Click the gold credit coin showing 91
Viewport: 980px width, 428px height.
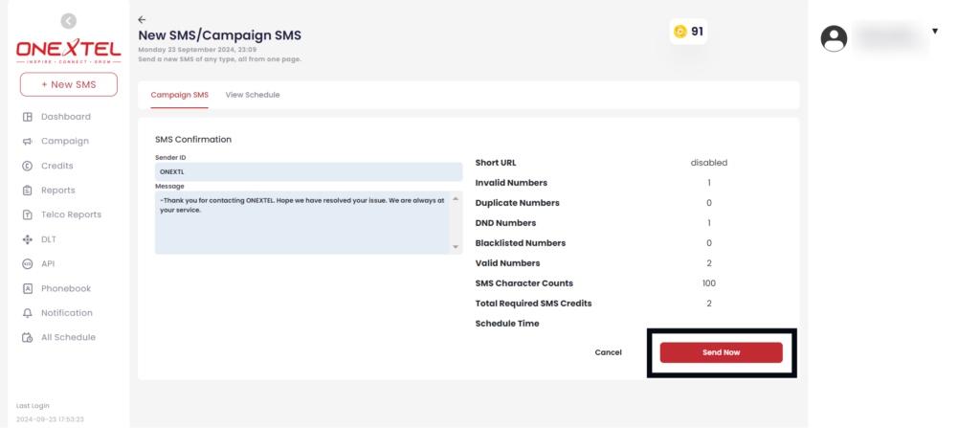point(680,32)
